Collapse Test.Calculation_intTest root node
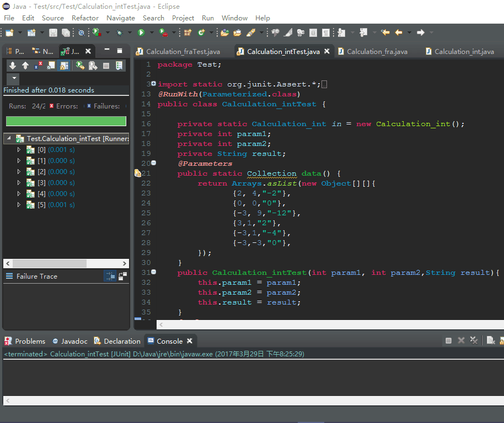The image size is (504, 423). (9, 138)
